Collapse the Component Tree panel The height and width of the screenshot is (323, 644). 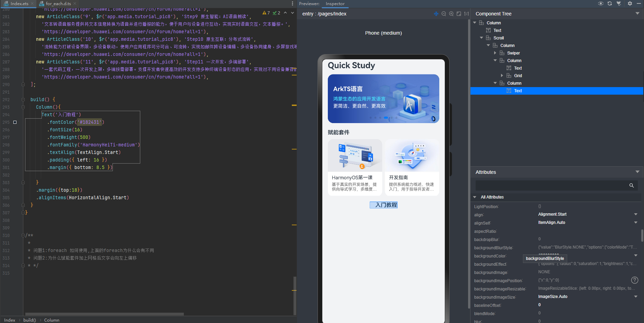tap(637, 13)
